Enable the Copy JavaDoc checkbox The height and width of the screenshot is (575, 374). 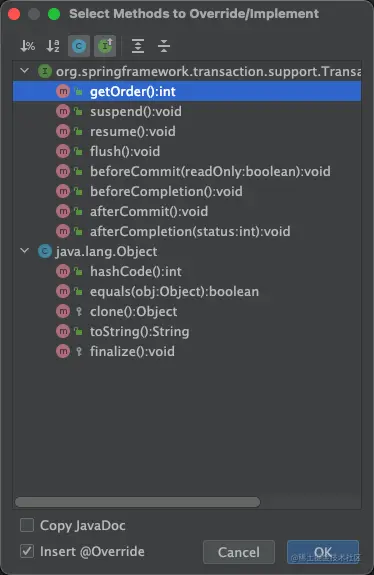[x=27, y=525]
